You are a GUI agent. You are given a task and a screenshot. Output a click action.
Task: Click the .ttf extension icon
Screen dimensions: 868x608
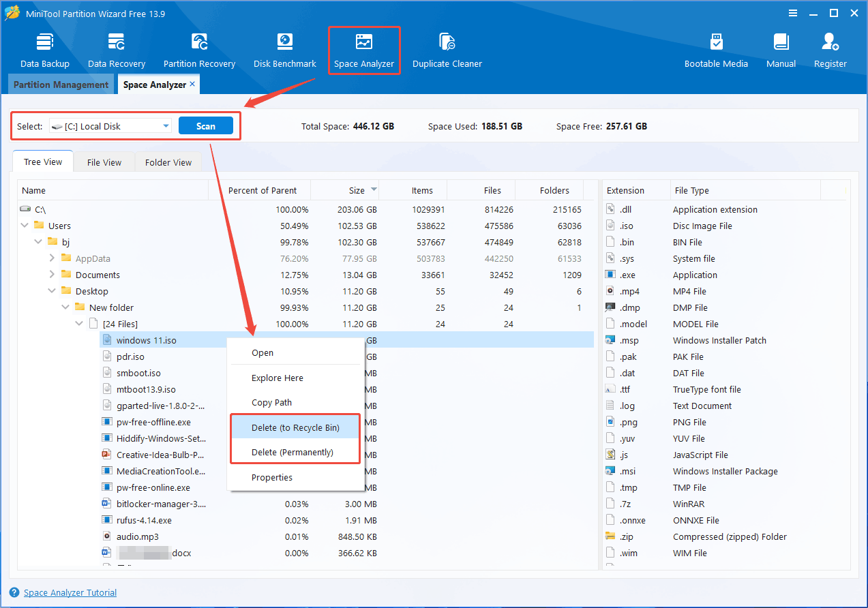coord(610,389)
